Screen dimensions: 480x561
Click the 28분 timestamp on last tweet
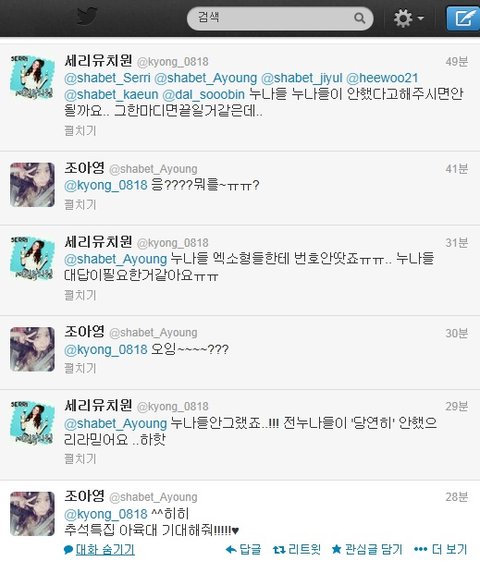tap(456, 497)
